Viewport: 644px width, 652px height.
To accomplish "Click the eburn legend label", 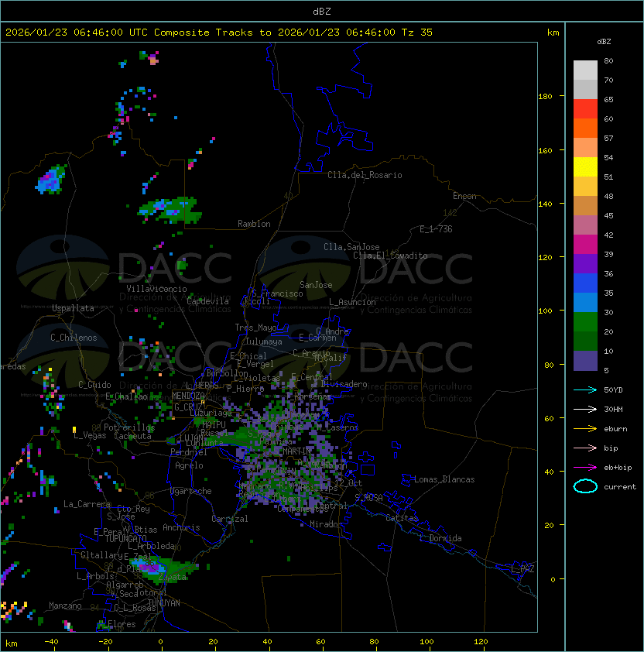I will tap(615, 429).
